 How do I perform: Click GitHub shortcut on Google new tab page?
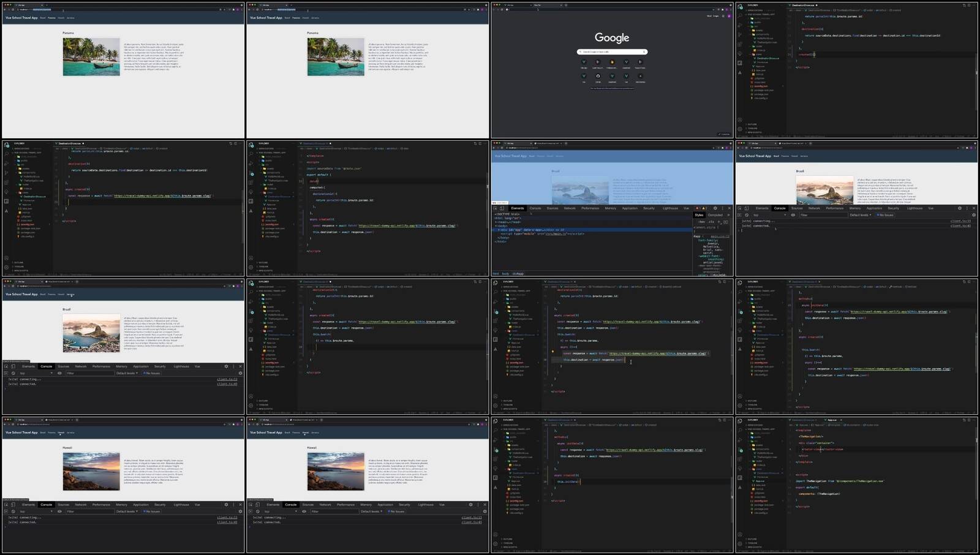(x=598, y=77)
